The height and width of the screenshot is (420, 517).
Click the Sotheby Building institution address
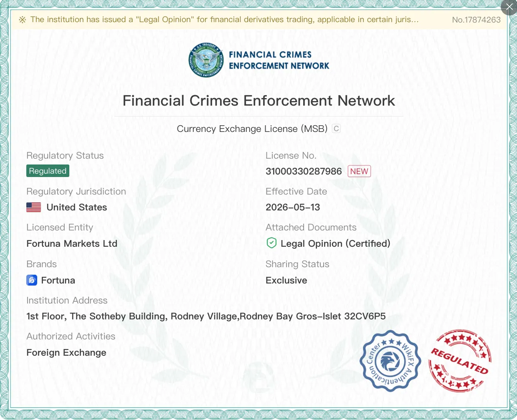206,316
